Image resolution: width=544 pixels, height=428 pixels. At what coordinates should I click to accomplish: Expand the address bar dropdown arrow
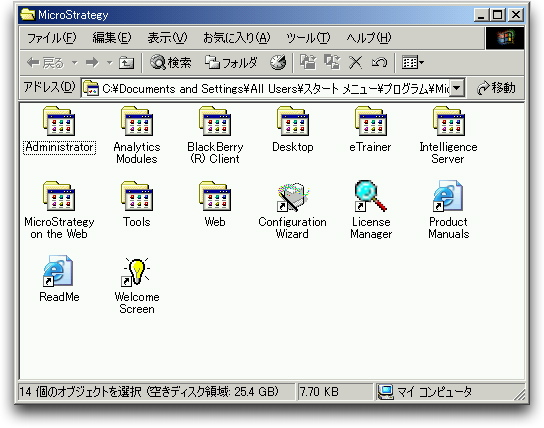[x=457, y=88]
